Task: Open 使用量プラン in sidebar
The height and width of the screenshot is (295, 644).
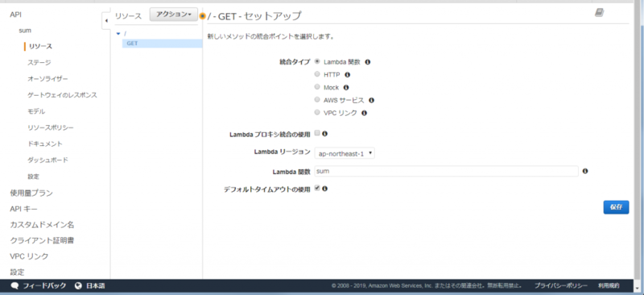Action: tap(31, 193)
